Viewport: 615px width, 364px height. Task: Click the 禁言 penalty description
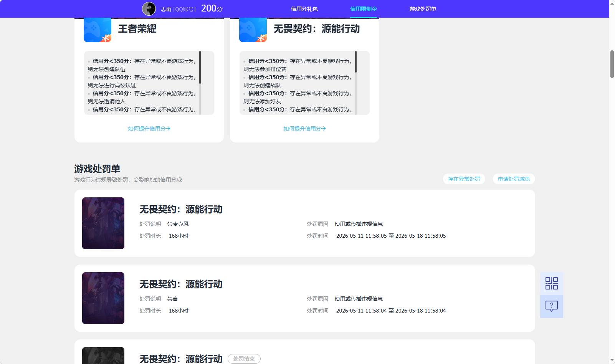tap(172, 299)
